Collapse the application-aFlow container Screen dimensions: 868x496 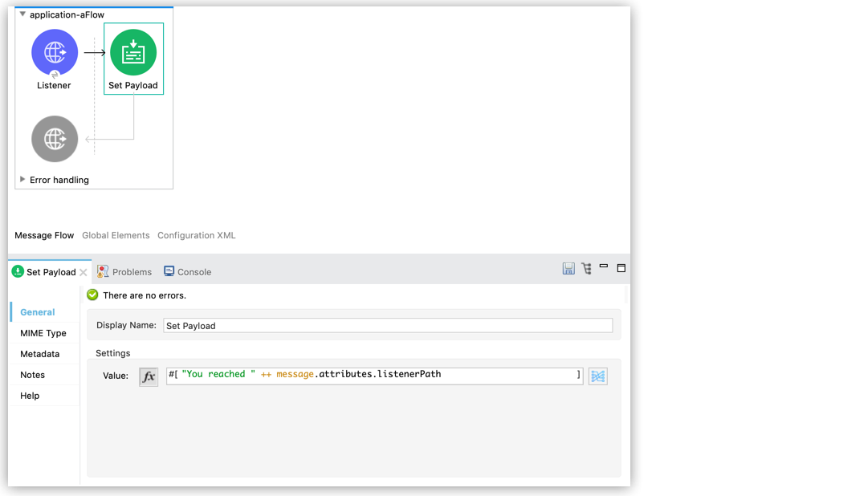[21, 14]
